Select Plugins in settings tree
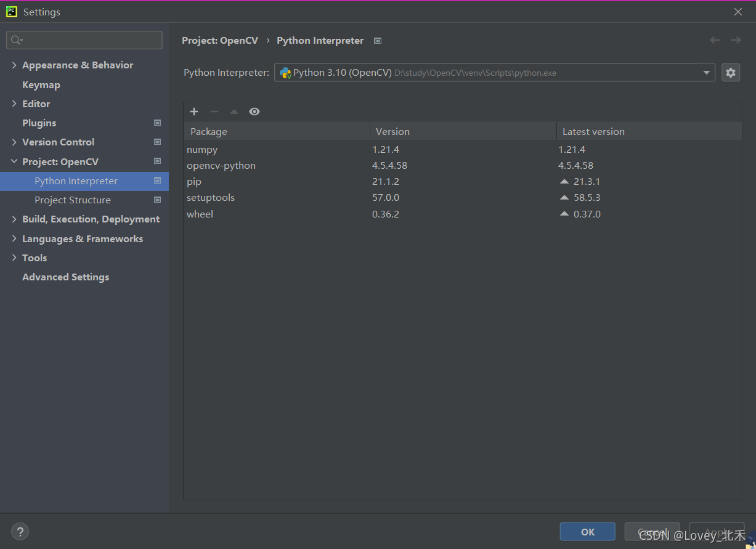The height and width of the screenshot is (549, 756). (39, 123)
